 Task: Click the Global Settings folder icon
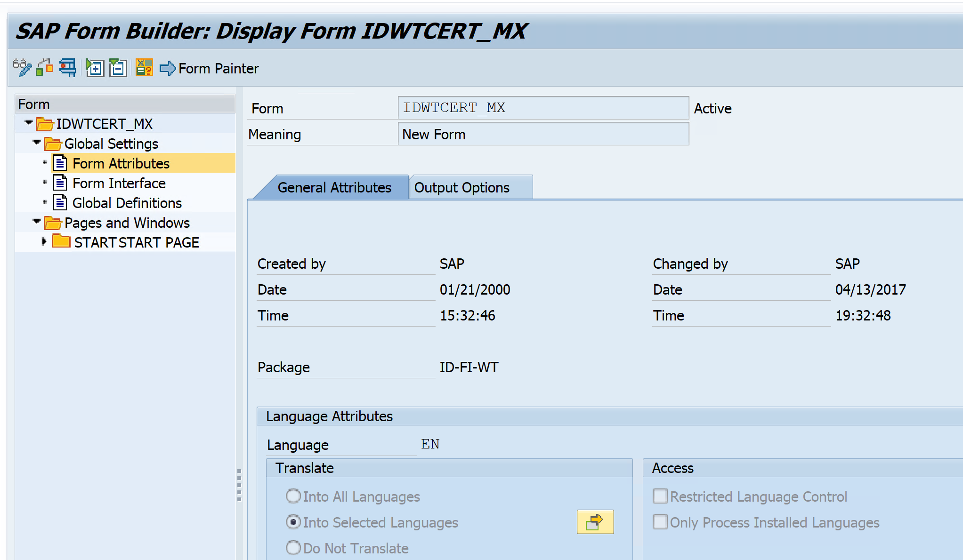pos(53,144)
